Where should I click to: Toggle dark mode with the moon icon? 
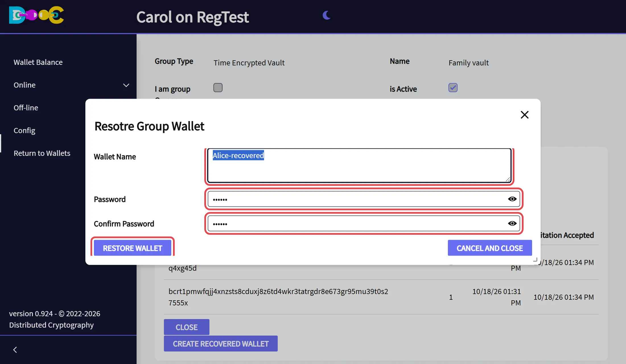[x=327, y=15]
